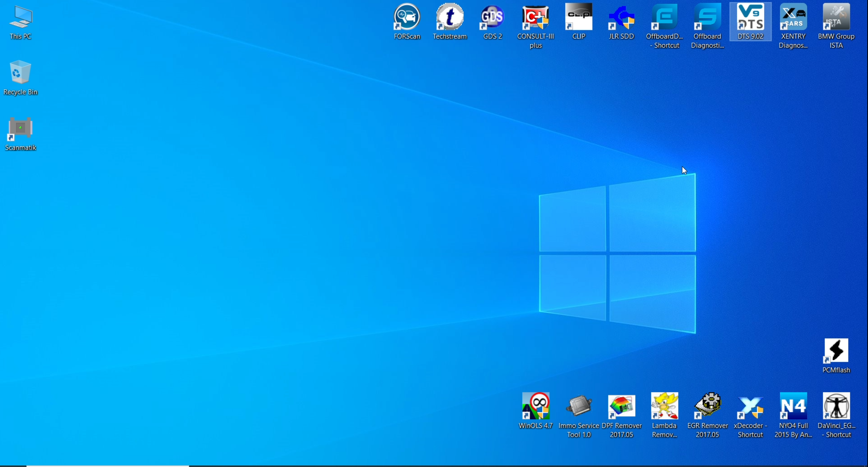This screenshot has height=467, width=868.
Task: Select the GDS 2 shortcut icon
Action: point(493,17)
